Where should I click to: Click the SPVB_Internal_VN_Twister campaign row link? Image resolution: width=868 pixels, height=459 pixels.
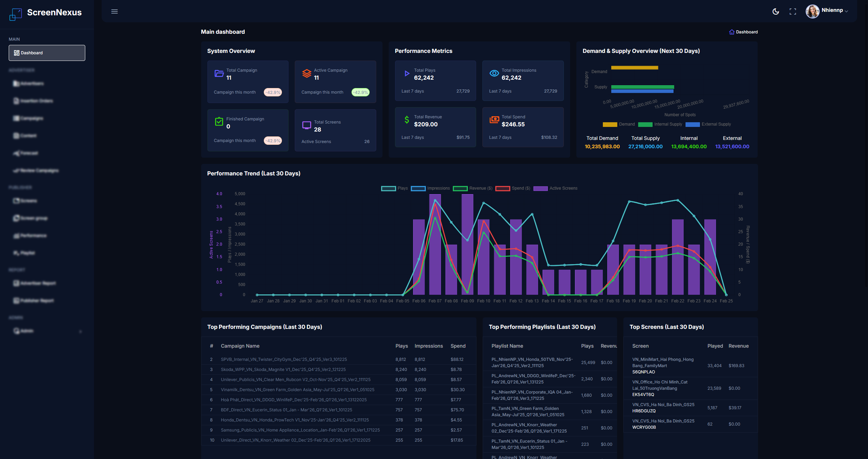(284, 359)
